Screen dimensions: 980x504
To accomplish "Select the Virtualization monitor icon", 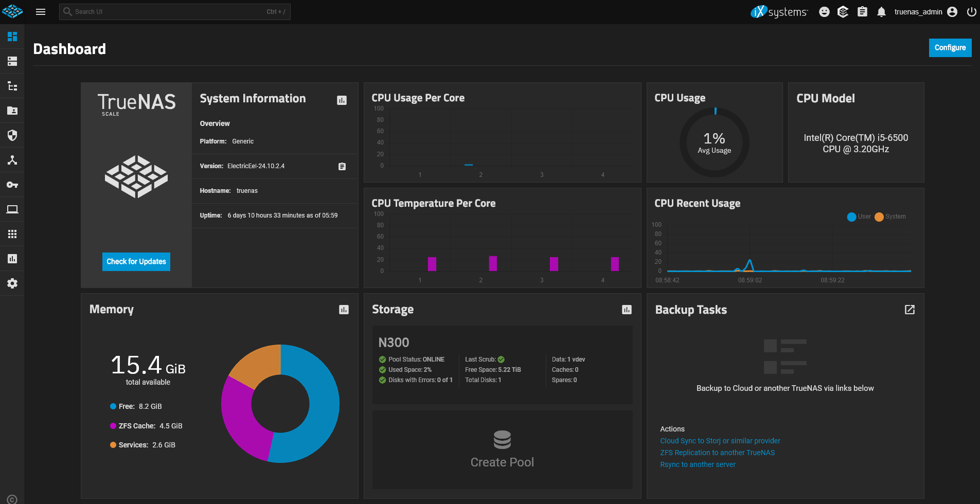I will [x=12, y=209].
